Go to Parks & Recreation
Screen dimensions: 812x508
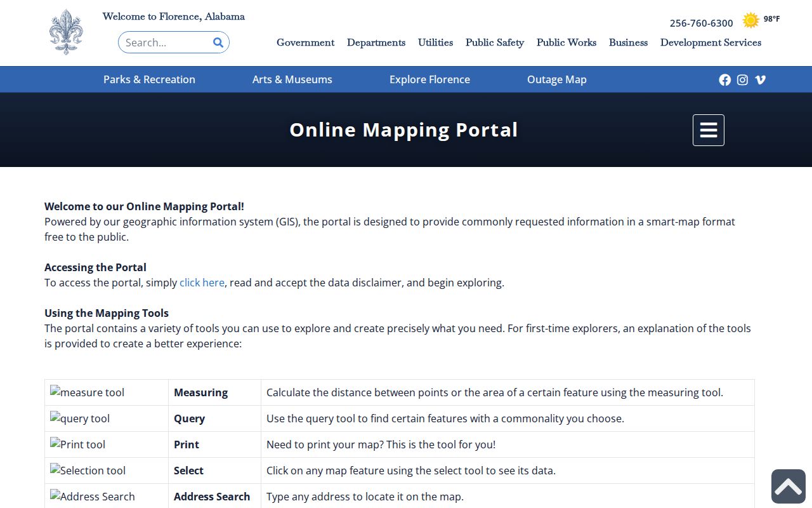[x=149, y=79]
